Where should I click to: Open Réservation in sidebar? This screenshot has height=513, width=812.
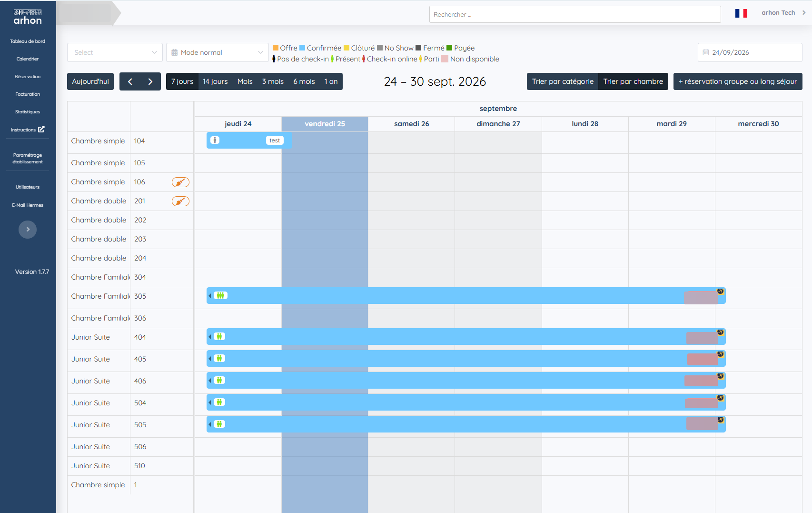pyautogui.click(x=28, y=77)
